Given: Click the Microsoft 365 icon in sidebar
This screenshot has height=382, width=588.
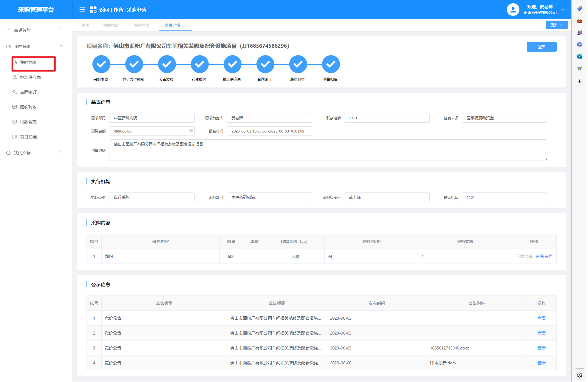Looking at the screenshot, I should point(579,44).
